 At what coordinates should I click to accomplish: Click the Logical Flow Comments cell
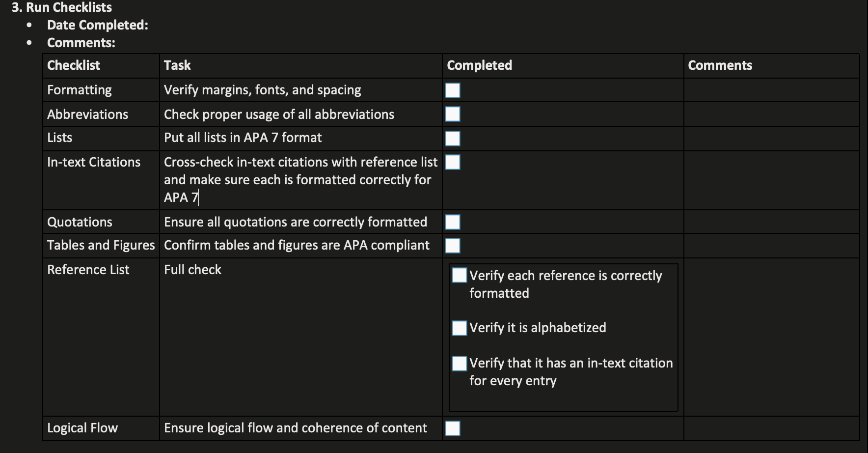pyautogui.click(x=771, y=428)
